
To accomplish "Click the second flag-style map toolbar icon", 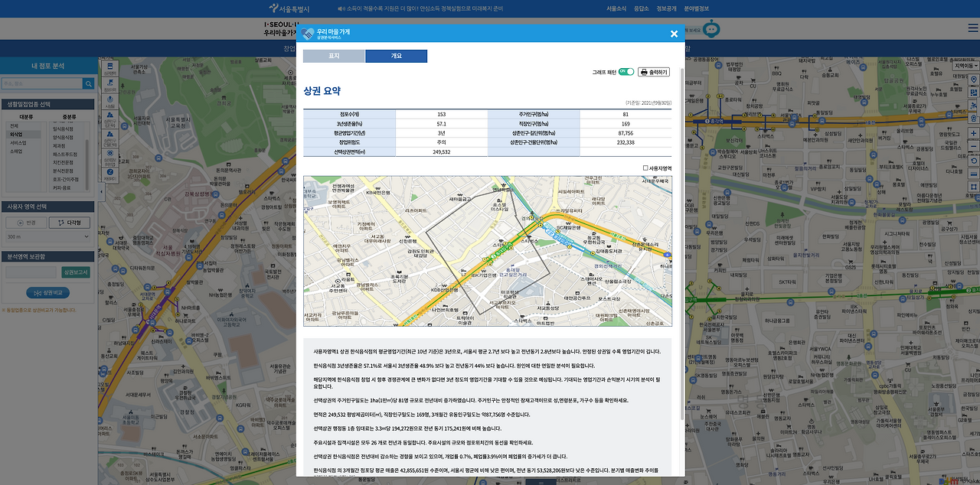I will point(110,83).
